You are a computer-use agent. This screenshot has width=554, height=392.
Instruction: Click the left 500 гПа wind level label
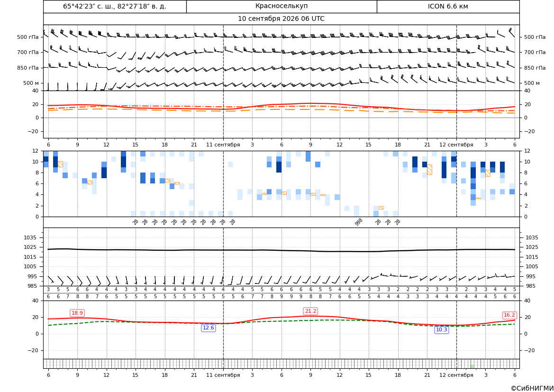pos(28,37)
